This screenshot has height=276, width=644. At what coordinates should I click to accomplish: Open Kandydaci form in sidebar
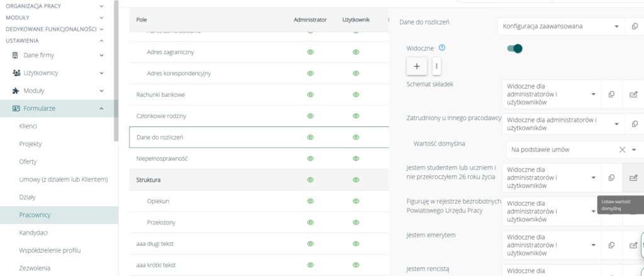pos(35,233)
